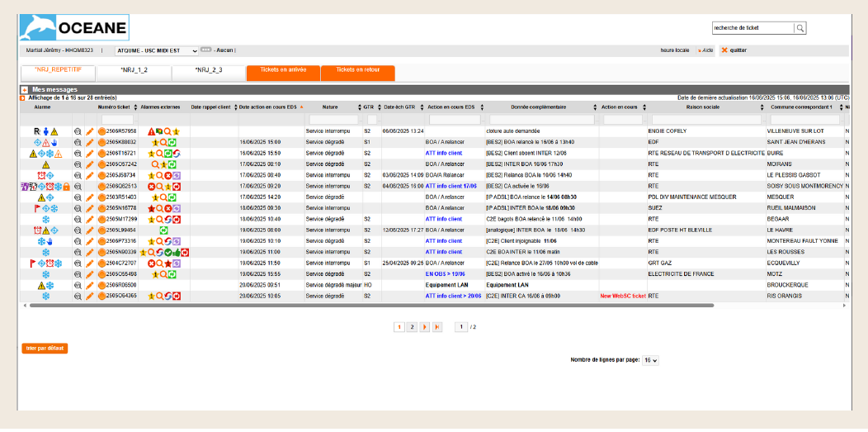868x432 pixels.
Task: Click the green refresh icon for ticket 2505L99454
Action: click(x=163, y=230)
